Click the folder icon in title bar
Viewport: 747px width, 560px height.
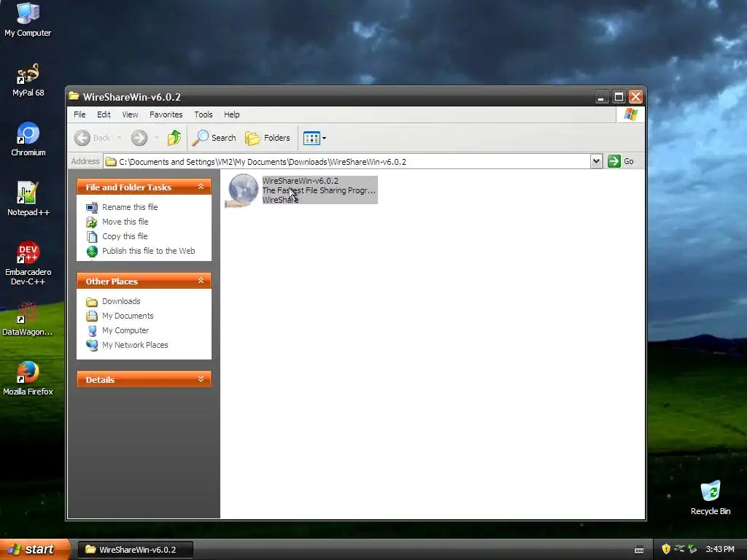tap(74, 96)
